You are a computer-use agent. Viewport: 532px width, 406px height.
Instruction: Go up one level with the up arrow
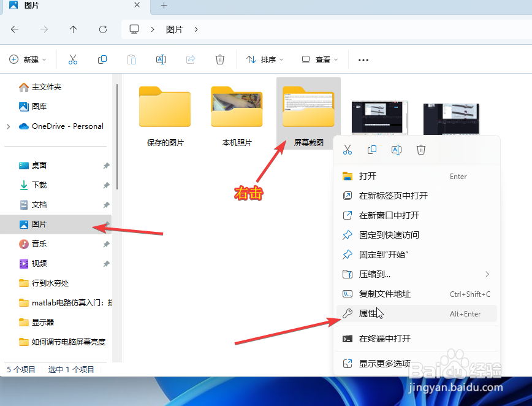[73, 29]
